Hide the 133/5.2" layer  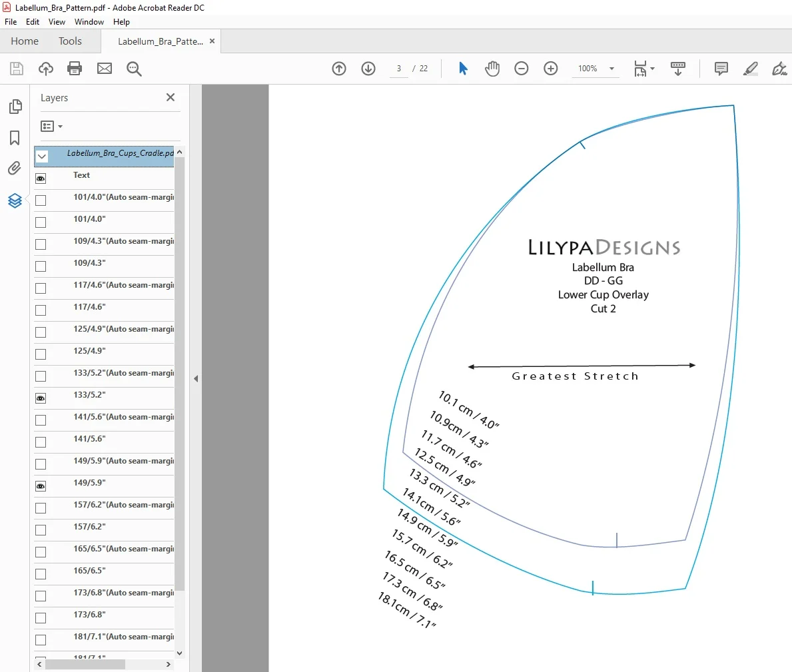[x=41, y=398]
